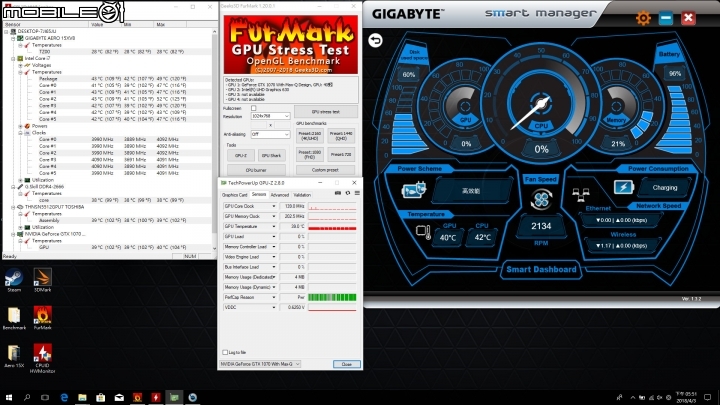This screenshot has width=720, height=405.
Task: Open the GPU Temperature sensor dropdown
Action: tap(274, 226)
